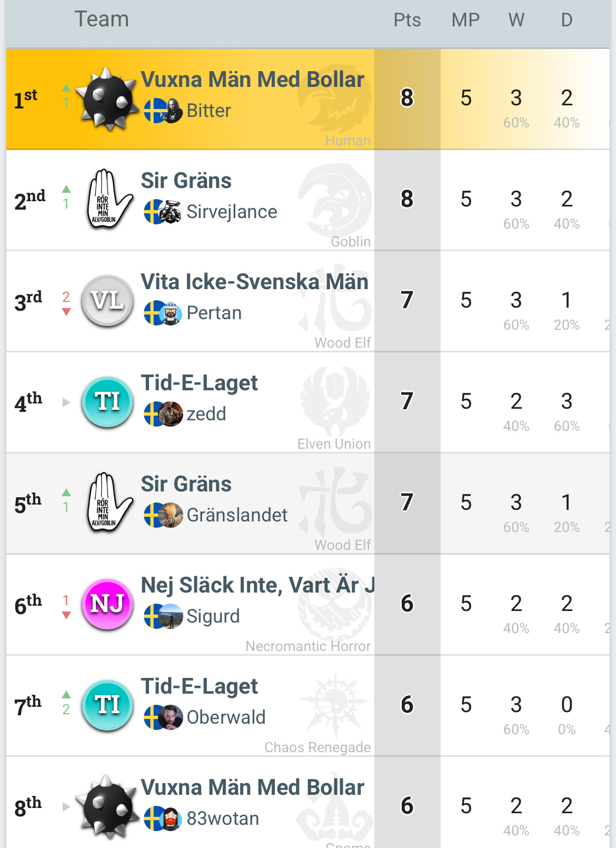Image resolution: width=616 pixels, height=848 pixels.
Task: Open coach Oberwald's profile link
Action: click(x=226, y=717)
